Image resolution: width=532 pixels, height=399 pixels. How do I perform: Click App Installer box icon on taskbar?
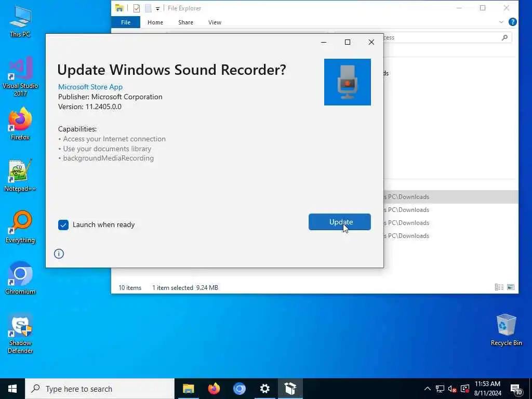tap(290, 389)
